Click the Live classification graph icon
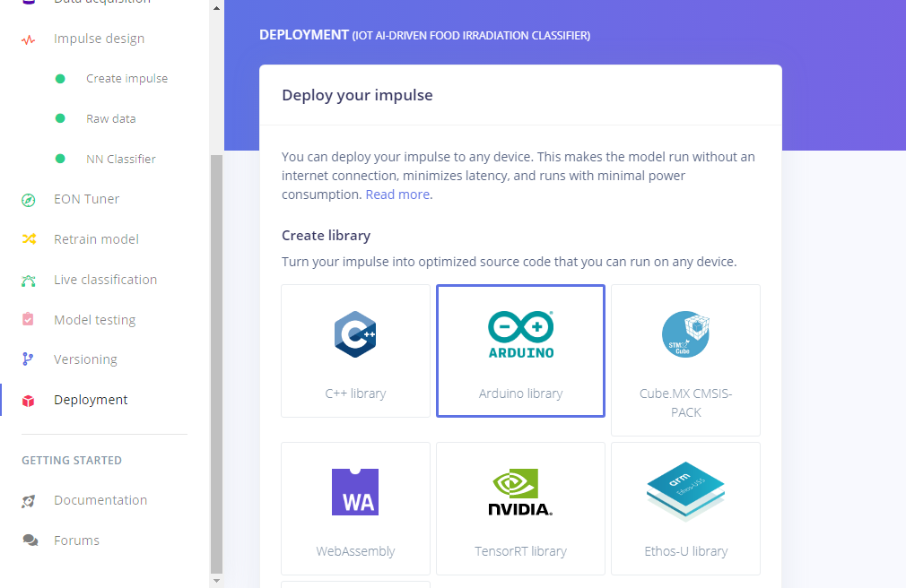The width and height of the screenshot is (906, 588). (x=29, y=281)
